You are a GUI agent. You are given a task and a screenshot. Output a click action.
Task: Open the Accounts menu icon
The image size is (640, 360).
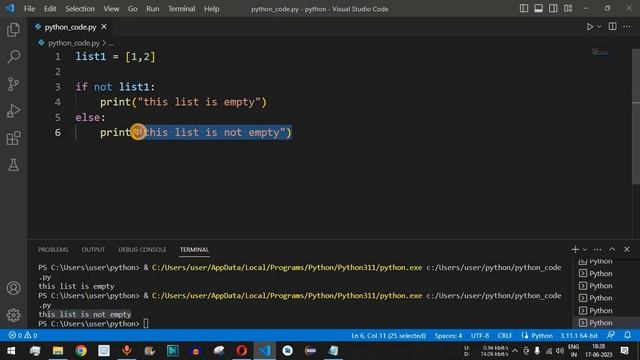[13, 288]
